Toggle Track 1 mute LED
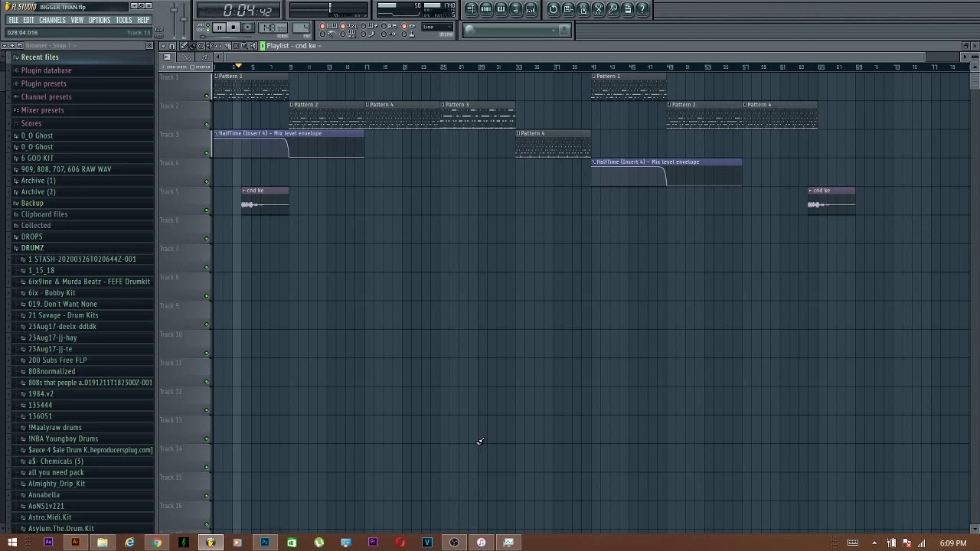The height and width of the screenshot is (551, 980). [207, 96]
